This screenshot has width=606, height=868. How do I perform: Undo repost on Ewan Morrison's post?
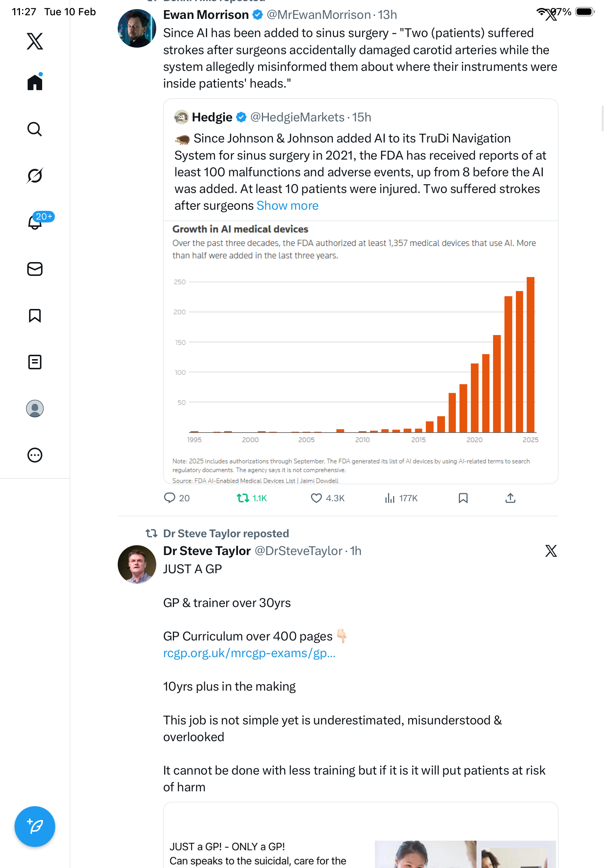click(x=243, y=498)
